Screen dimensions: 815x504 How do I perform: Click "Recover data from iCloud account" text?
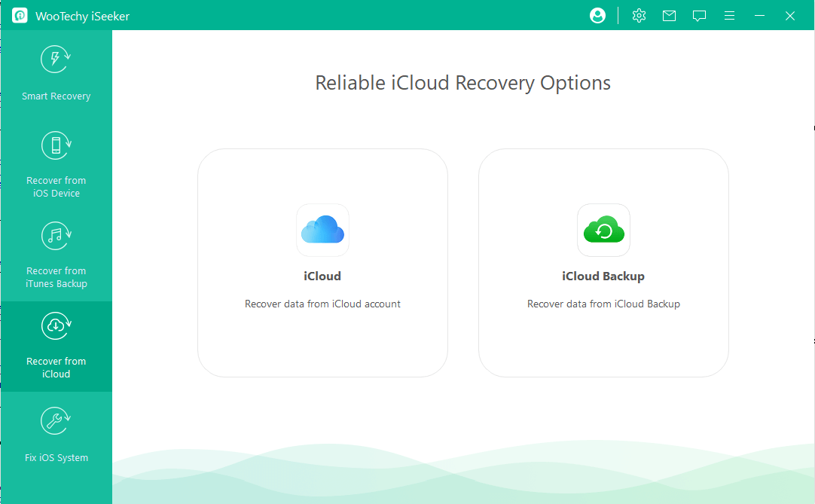(322, 304)
